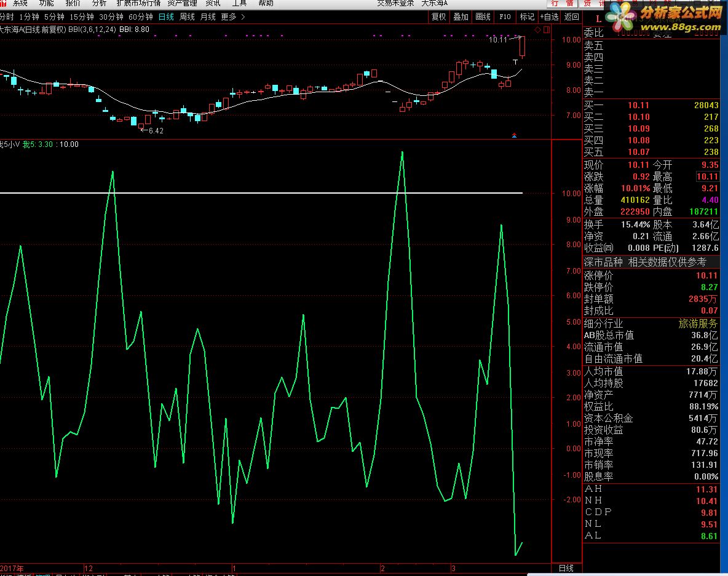Click the chevron arrow after 更多
Screen dimensions: 728x576
[x=243, y=17]
